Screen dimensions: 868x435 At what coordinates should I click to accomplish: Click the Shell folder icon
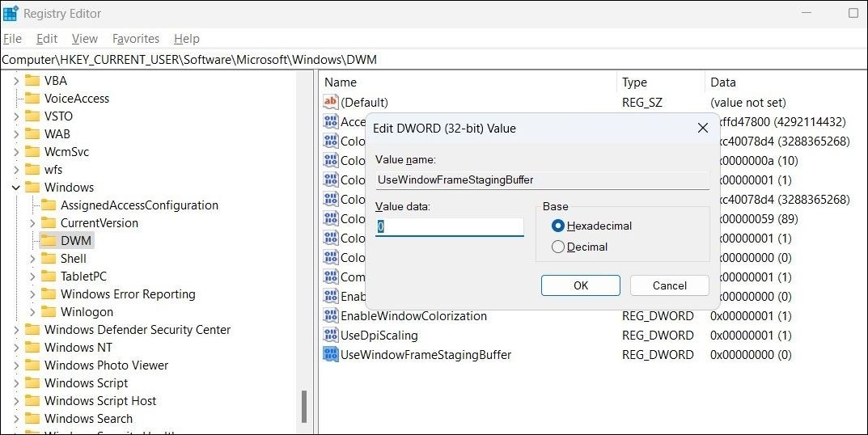click(49, 259)
